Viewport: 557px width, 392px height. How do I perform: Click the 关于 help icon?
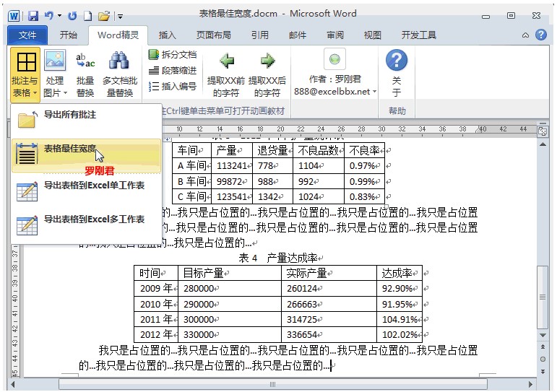(x=396, y=61)
